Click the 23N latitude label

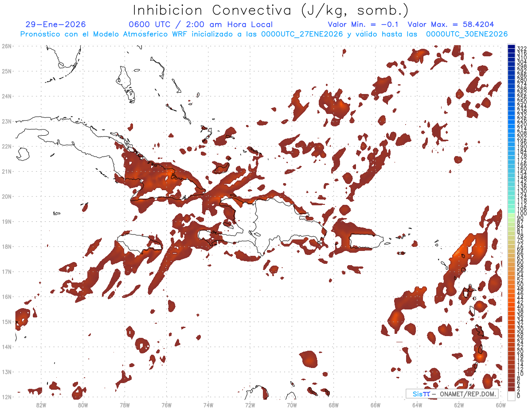tap(7, 121)
